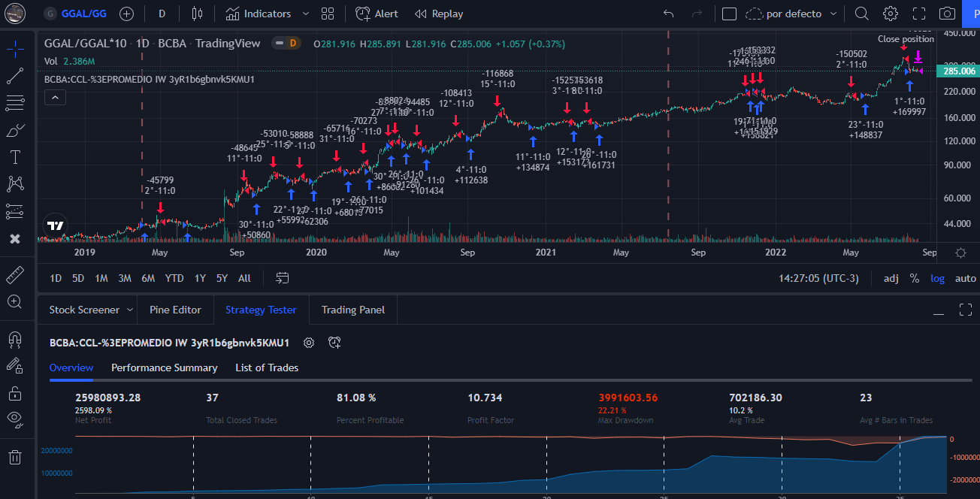This screenshot has height=499, width=980.
Task: Toggle log scale mode
Action: click(937, 278)
